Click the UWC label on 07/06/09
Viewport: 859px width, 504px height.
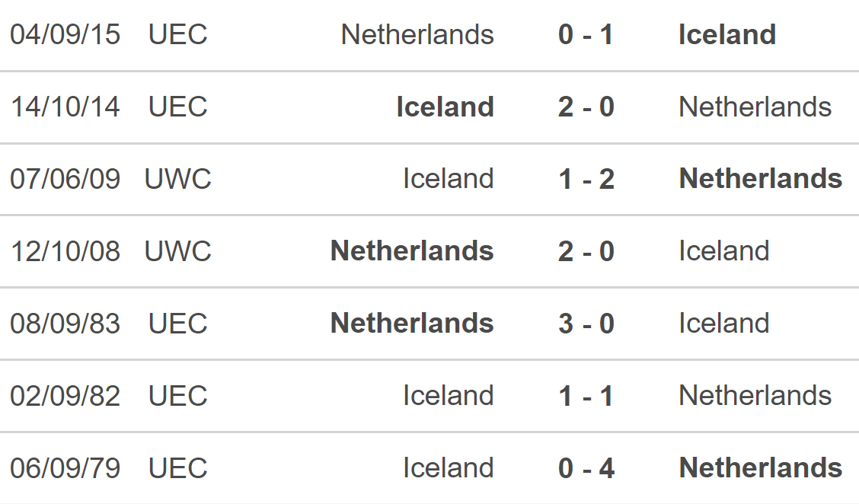(177, 179)
